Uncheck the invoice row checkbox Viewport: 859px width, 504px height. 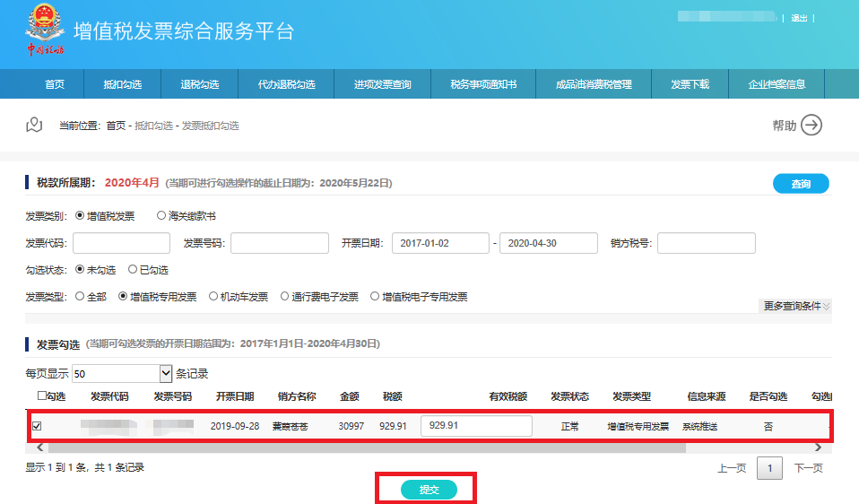coord(37,426)
